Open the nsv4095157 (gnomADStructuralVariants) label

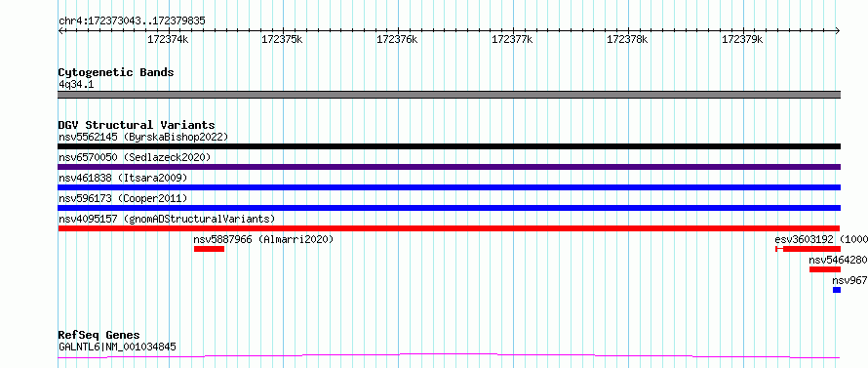(167, 219)
